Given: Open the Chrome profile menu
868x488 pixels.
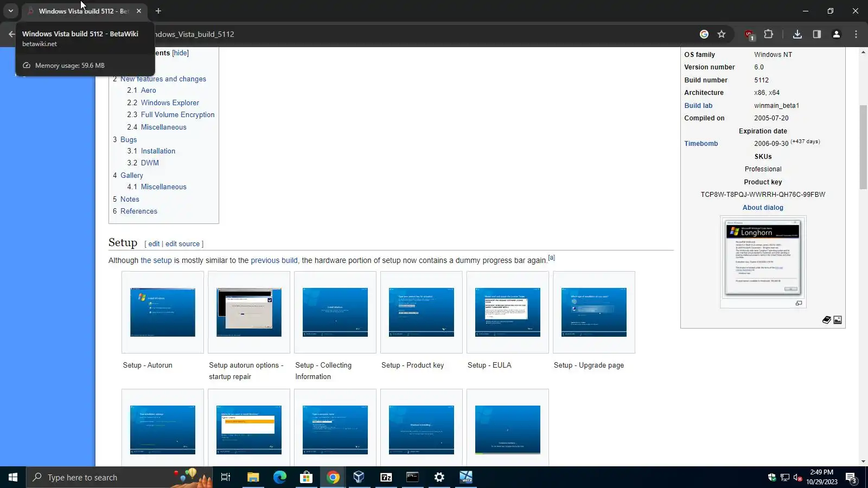Looking at the screenshot, I should pos(837,34).
